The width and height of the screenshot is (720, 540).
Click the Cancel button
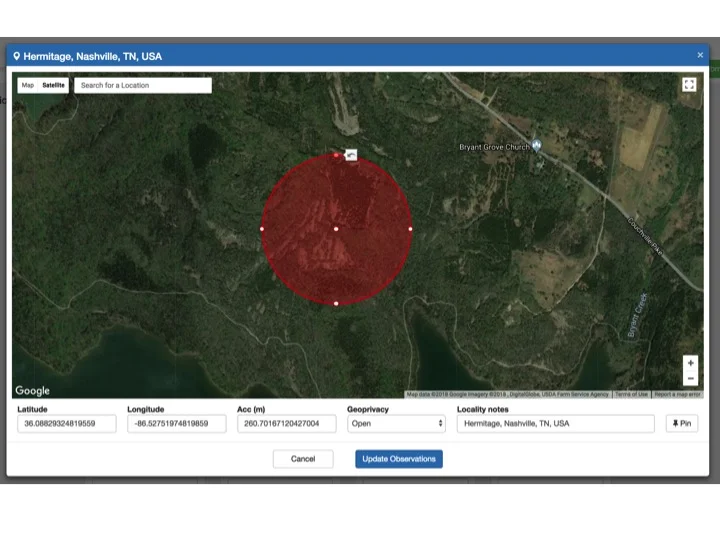[x=303, y=459]
